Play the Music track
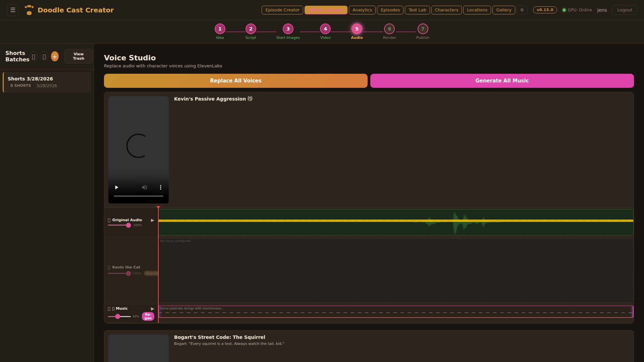This screenshot has height=362, width=644. pyautogui.click(x=153, y=309)
